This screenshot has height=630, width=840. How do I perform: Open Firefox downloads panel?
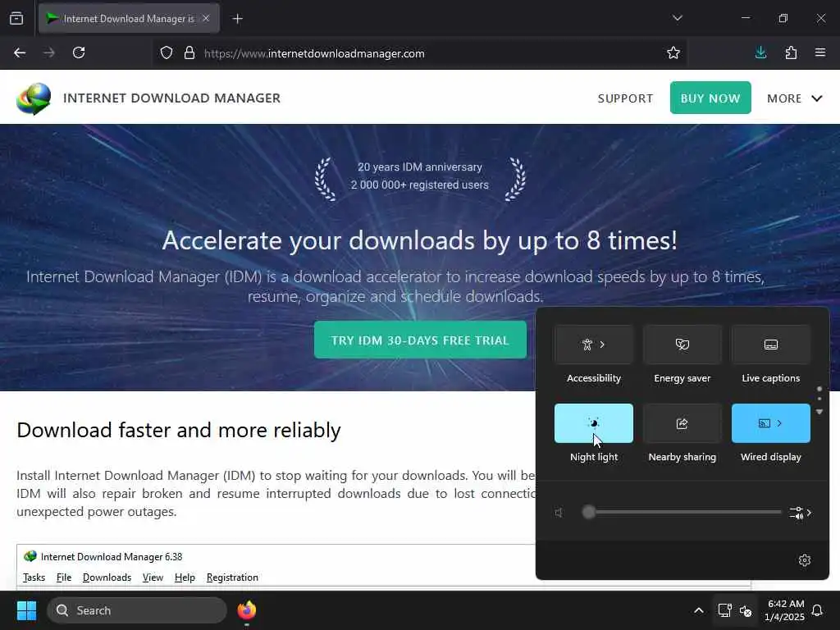coord(760,52)
